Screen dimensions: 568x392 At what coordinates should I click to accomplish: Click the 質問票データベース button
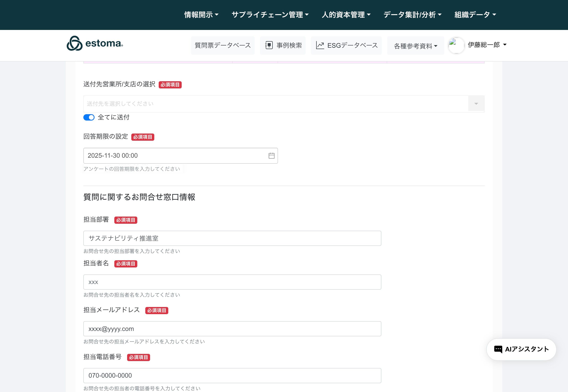click(222, 46)
